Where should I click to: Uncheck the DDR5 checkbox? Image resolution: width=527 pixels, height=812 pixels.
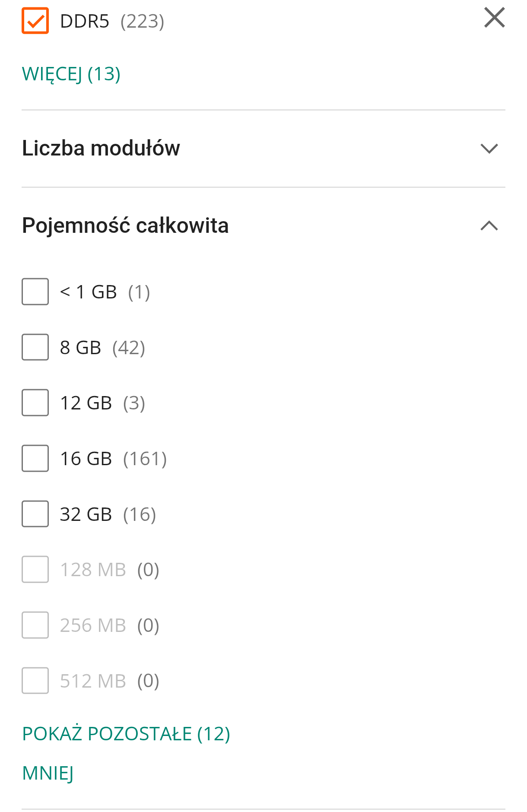click(35, 21)
